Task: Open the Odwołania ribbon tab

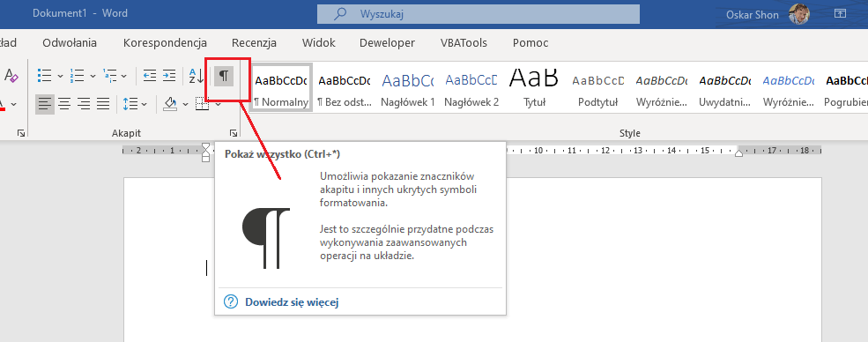Action: (70, 42)
